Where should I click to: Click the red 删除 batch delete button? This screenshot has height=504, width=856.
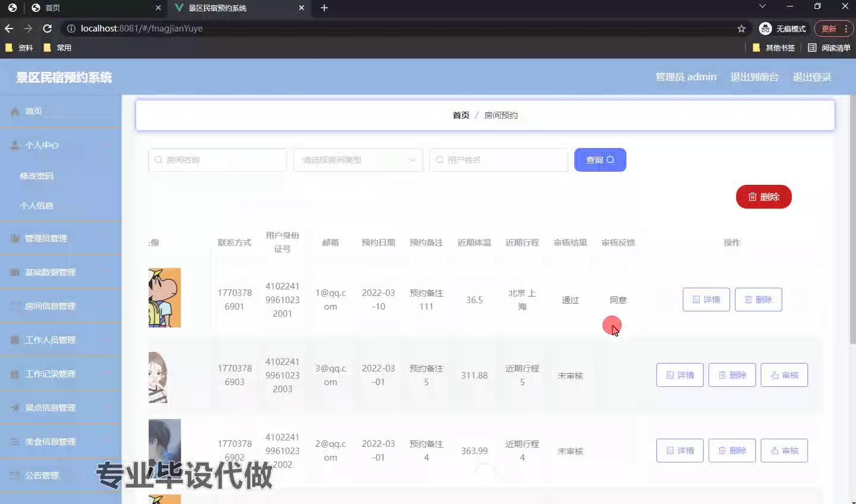[763, 197]
